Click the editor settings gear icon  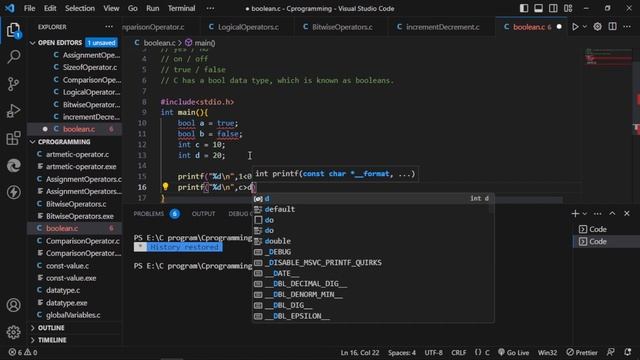click(598, 27)
